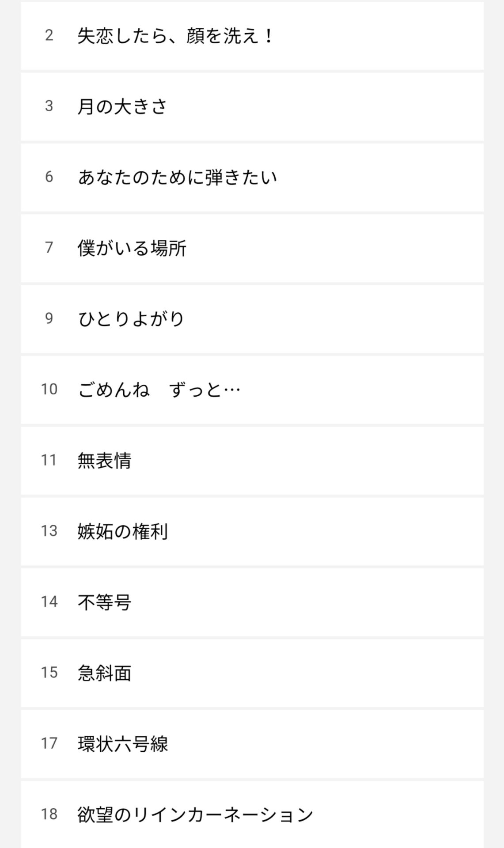Open the song 急斜面
504x848 pixels.
[105, 673]
